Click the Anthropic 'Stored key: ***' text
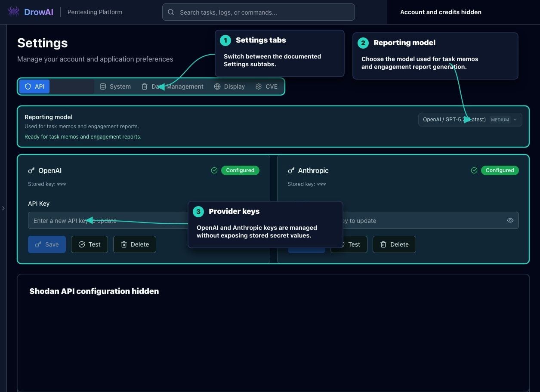 [x=307, y=184]
